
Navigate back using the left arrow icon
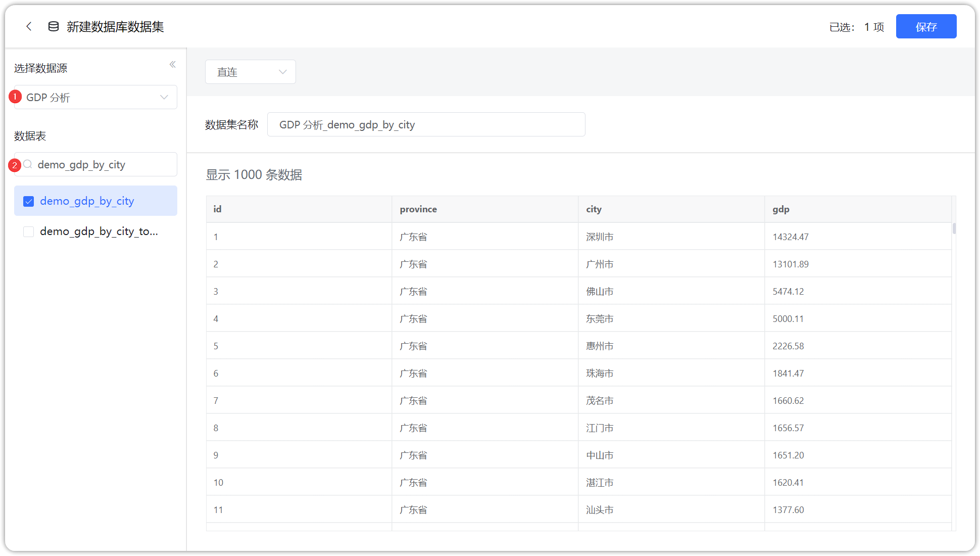29,26
